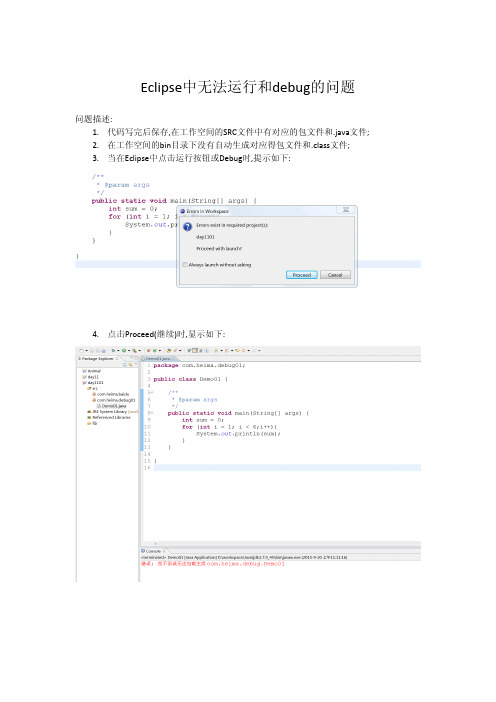The height and width of the screenshot is (702, 496).
Task: Click the Proceed button in Errors dialog
Action: [x=302, y=275]
